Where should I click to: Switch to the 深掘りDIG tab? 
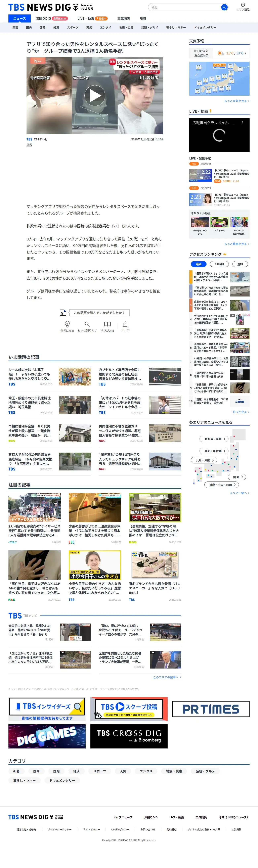(x=51, y=18)
